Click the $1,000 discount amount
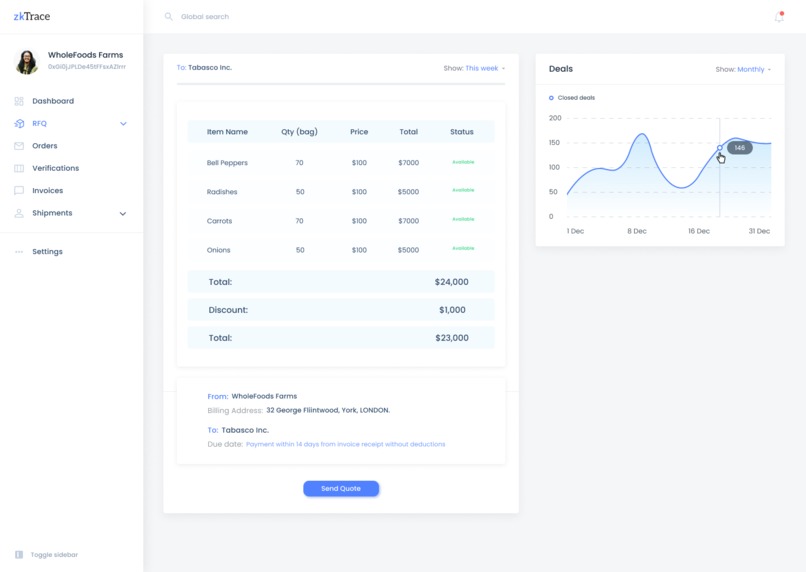 pyautogui.click(x=452, y=310)
